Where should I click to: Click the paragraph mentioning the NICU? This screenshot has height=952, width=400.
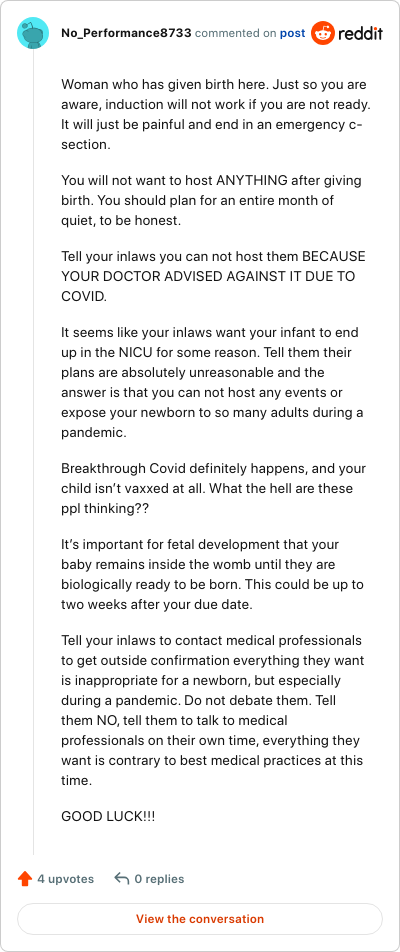[212, 382]
